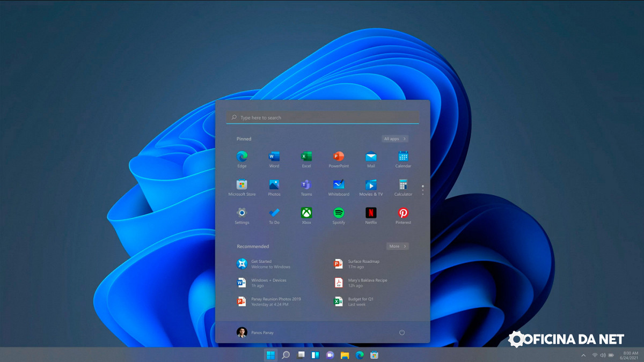Expand the All apps list
Viewport: 644px width, 362px height.
(x=395, y=139)
